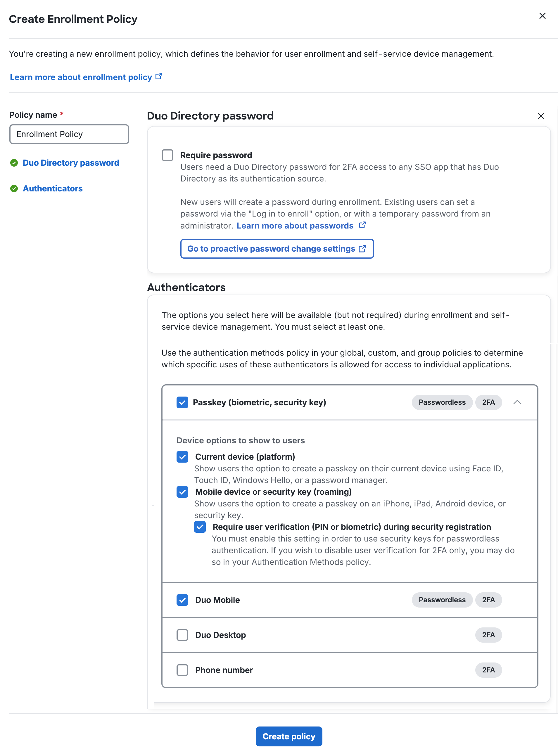Dismiss Duo Directory password section with its X
558x756 pixels.
[x=541, y=116]
